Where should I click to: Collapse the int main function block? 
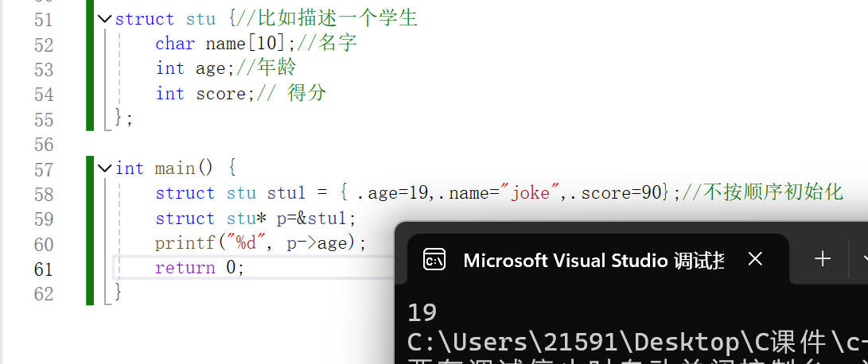(x=105, y=168)
